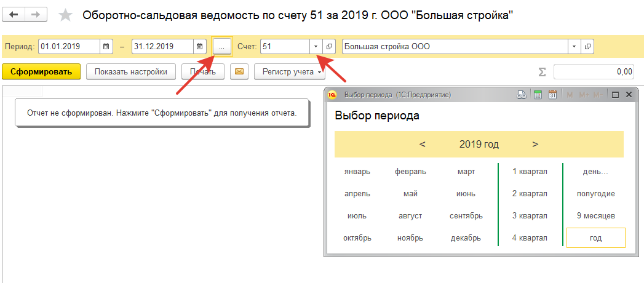Screen dimensions: 644x283
Task: Close the Выбор периода dialog
Action: [x=629, y=95]
